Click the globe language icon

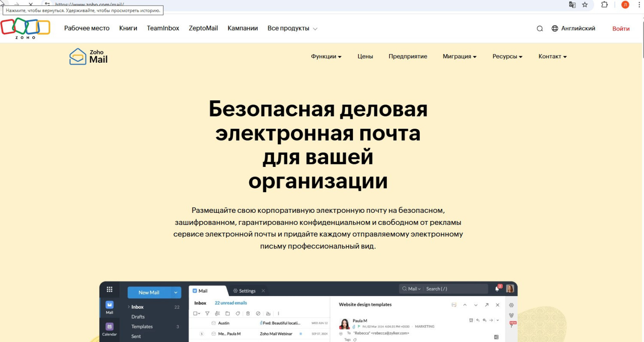(x=555, y=29)
